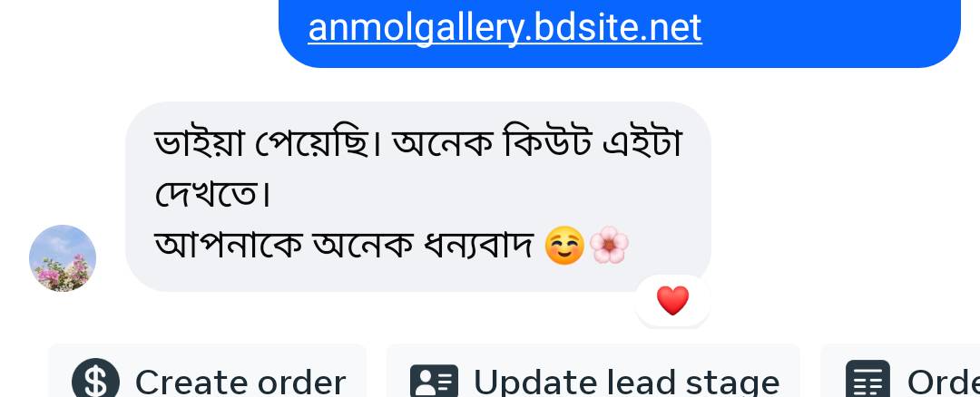Tap the "Update lead stage" text label
The height and width of the screenshot is (397, 980).
627,382
